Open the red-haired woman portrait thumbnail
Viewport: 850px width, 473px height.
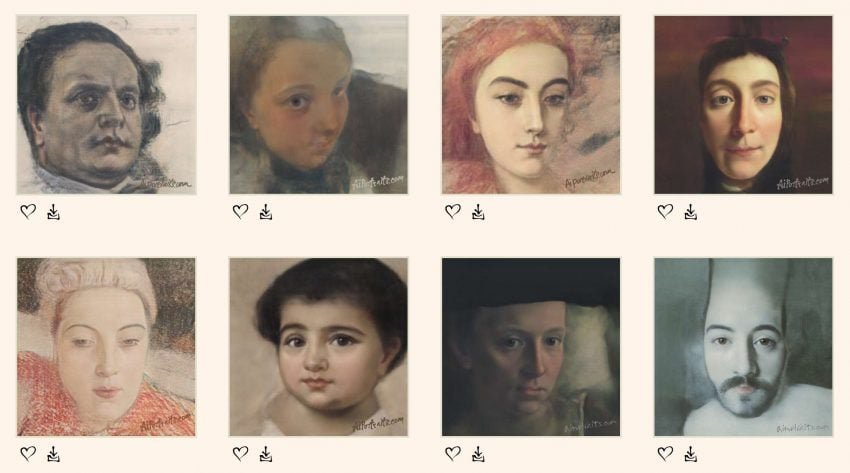tap(531, 105)
